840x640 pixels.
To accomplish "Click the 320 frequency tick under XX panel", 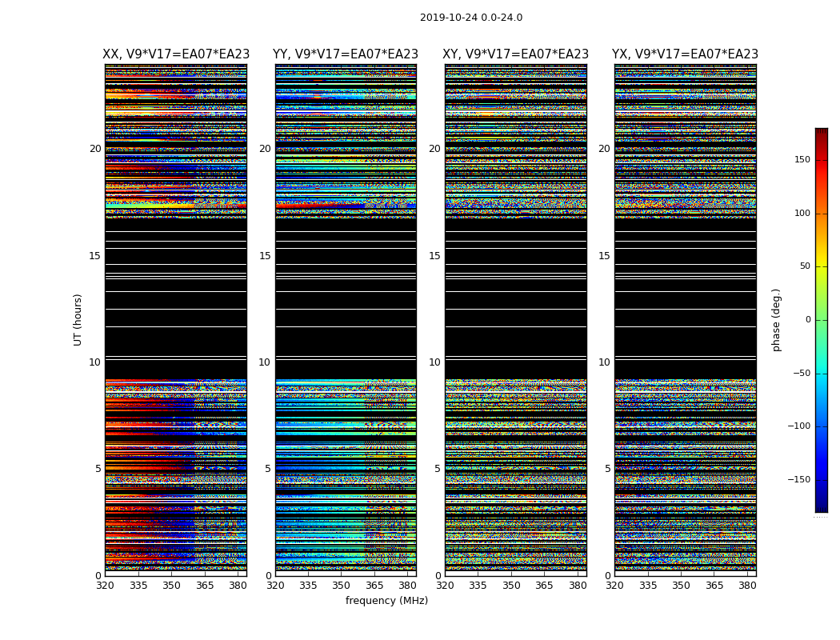I will click(105, 586).
